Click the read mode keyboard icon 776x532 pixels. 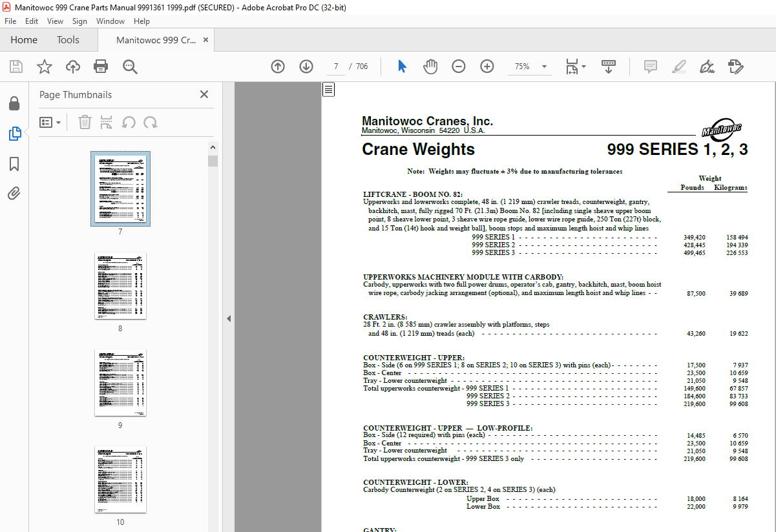[609, 66]
